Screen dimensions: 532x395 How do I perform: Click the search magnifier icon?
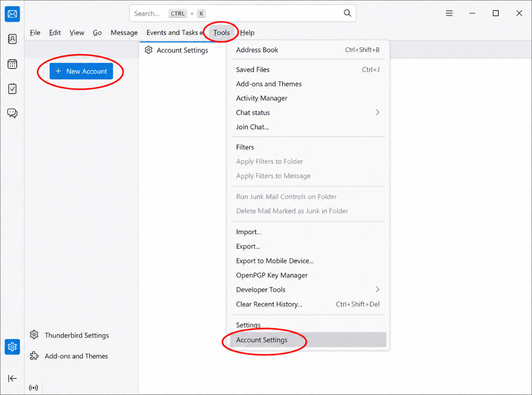pos(348,13)
